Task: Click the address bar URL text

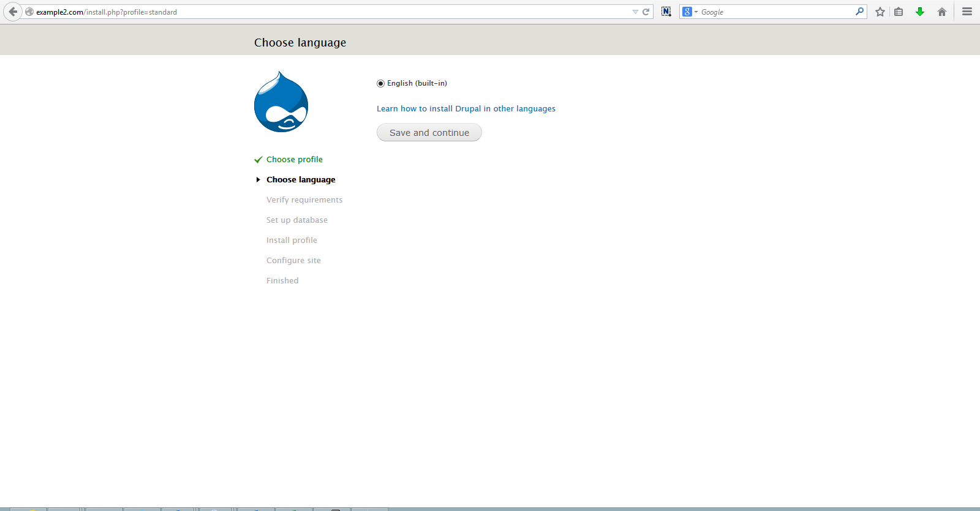Action: tap(107, 12)
